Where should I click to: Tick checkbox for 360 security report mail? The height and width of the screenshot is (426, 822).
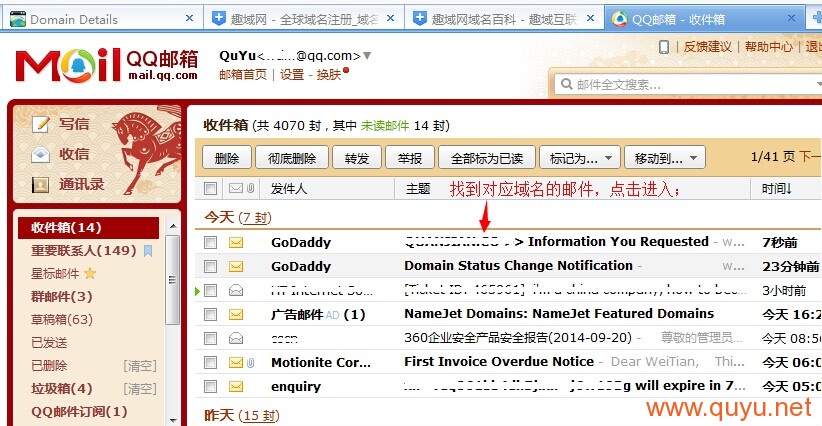coord(210,338)
